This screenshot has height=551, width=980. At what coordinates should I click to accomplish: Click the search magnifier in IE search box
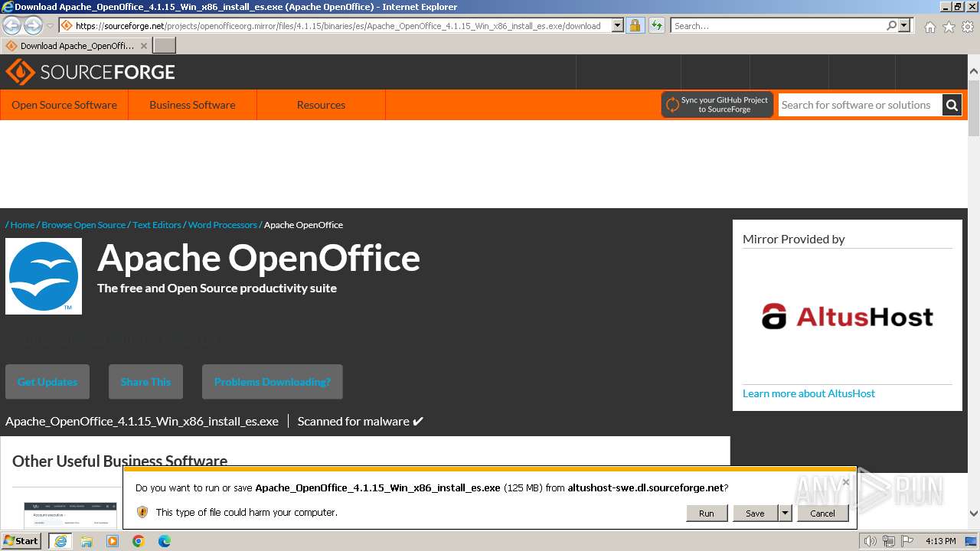pos(891,25)
